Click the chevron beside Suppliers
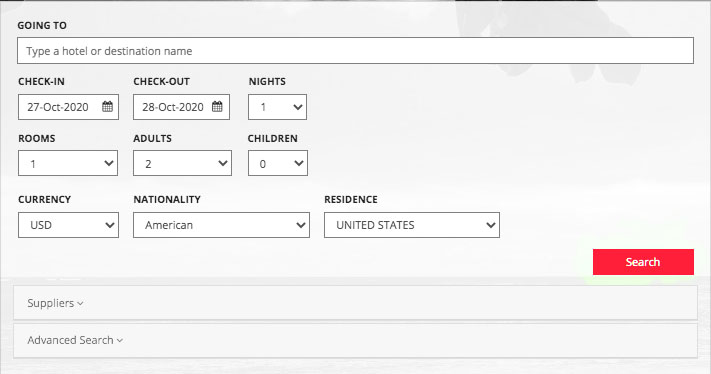 coord(80,304)
